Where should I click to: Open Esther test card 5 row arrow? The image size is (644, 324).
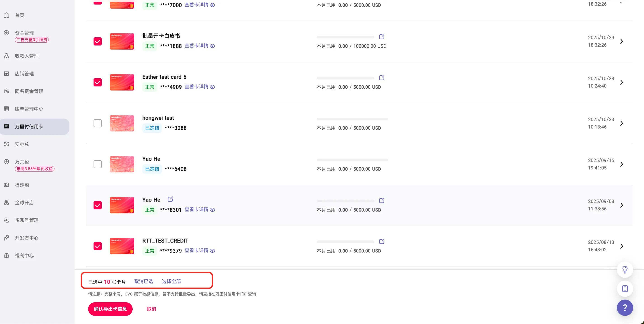(x=621, y=82)
